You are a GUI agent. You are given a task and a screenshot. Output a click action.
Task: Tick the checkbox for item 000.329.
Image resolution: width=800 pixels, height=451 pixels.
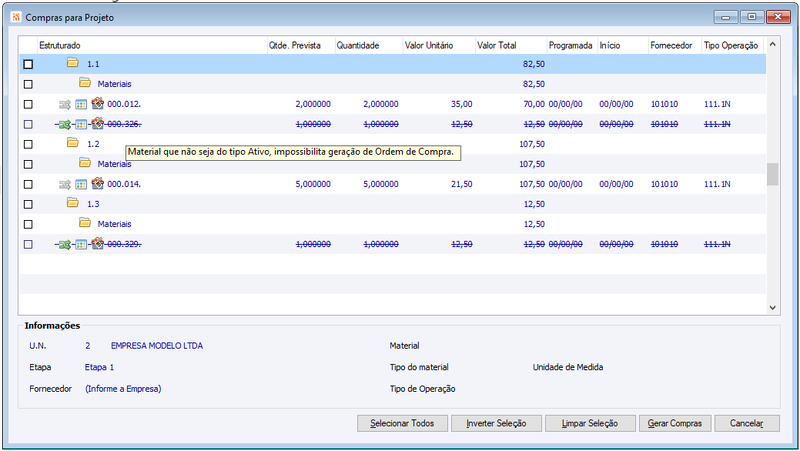(x=28, y=244)
